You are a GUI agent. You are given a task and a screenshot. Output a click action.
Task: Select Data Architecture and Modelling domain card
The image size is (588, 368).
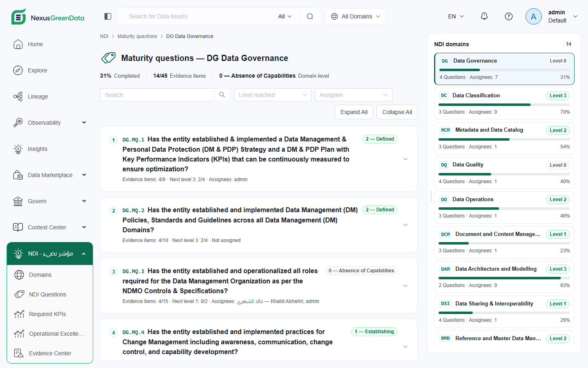click(x=504, y=277)
